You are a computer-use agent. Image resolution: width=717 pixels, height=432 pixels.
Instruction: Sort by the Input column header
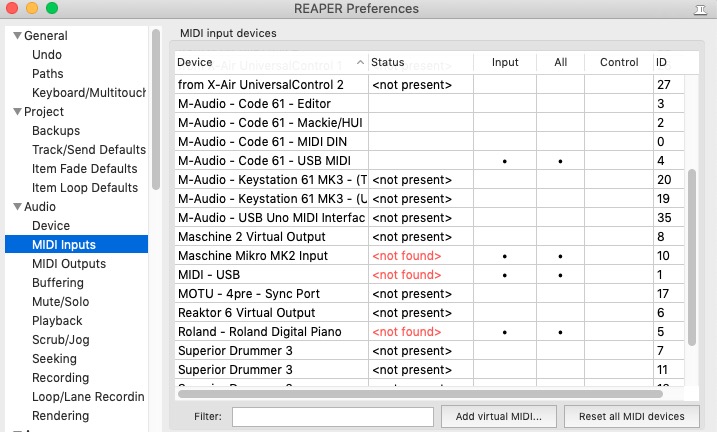(505, 63)
